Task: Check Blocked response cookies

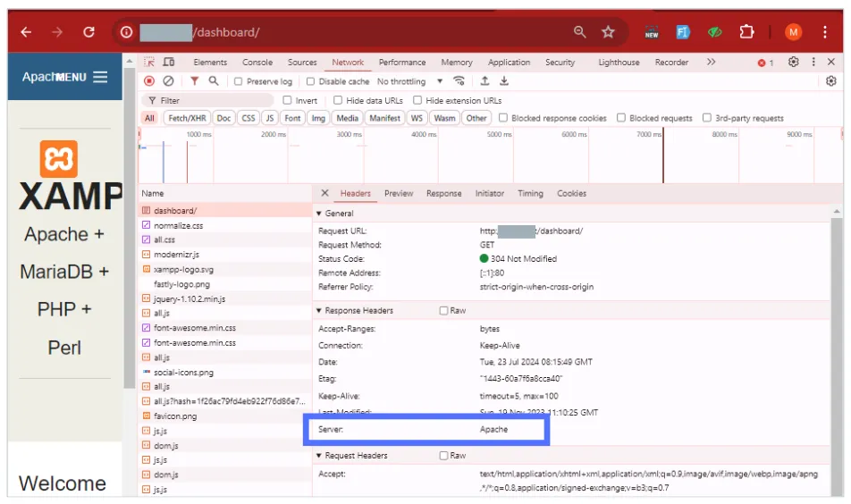Action: coord(503,118)
